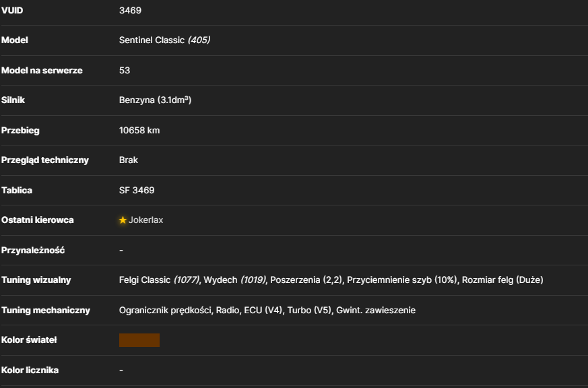Click the Tuning wizualny row label
Viewport: 588px width, 388px height.
pos(36,280)
